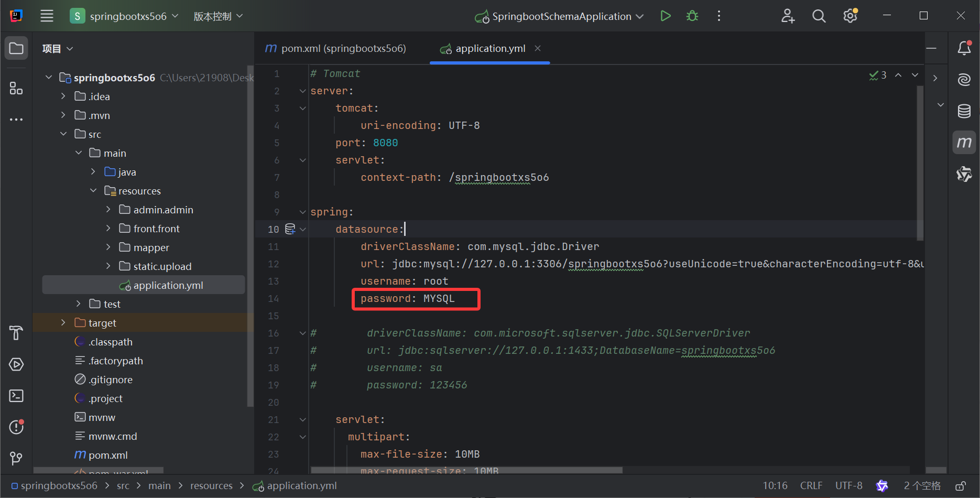
Task: Open the Database tool window
Action: (x=964, y=111)
